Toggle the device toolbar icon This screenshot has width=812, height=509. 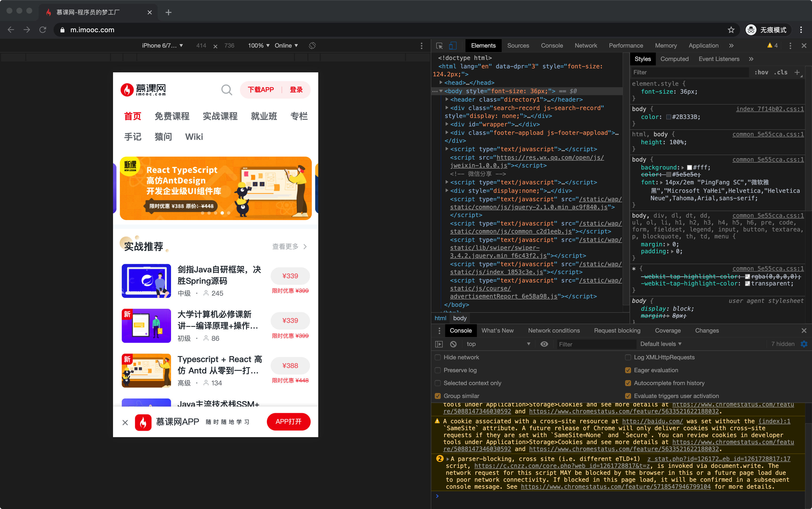(453, 45)
